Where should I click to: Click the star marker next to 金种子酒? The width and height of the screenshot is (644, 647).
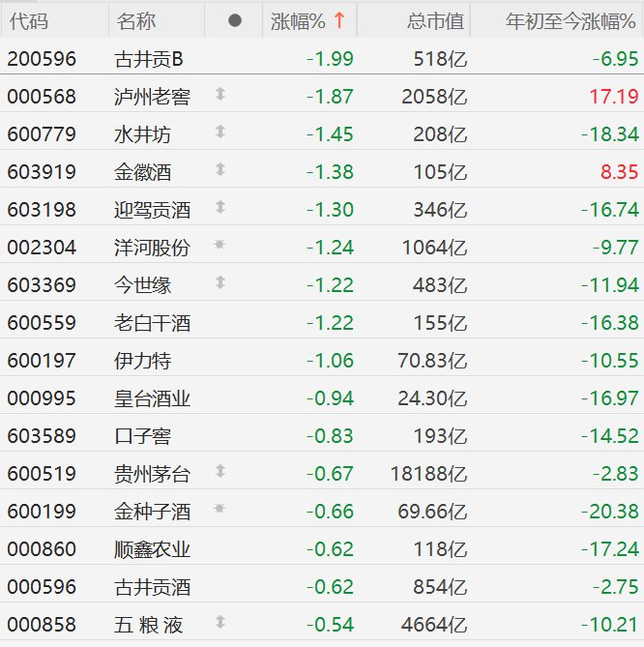tap(220, 510)
